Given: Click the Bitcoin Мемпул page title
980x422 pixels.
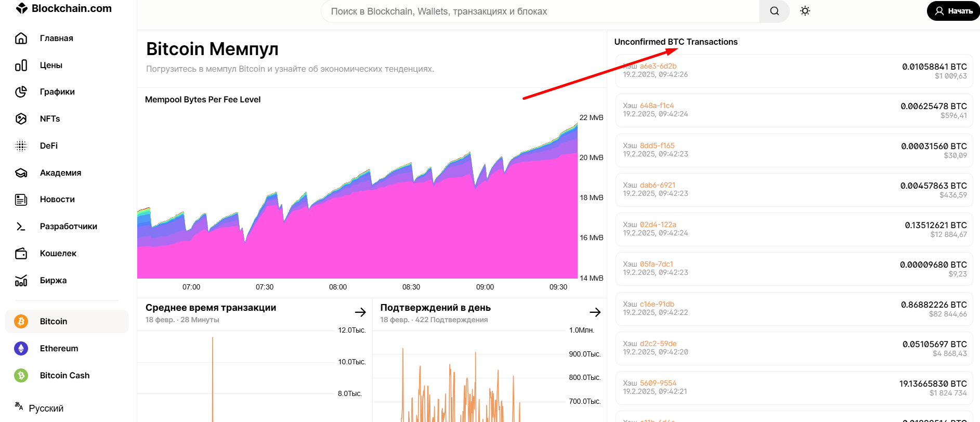Looking at the screenshot, I should (212, 49).
